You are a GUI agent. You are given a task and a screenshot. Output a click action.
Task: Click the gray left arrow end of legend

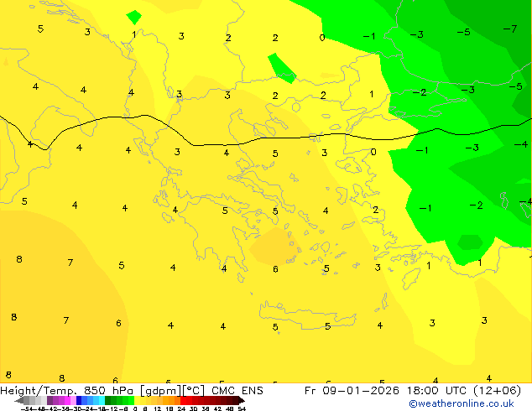pyautogui.click(x=19, y=401)
